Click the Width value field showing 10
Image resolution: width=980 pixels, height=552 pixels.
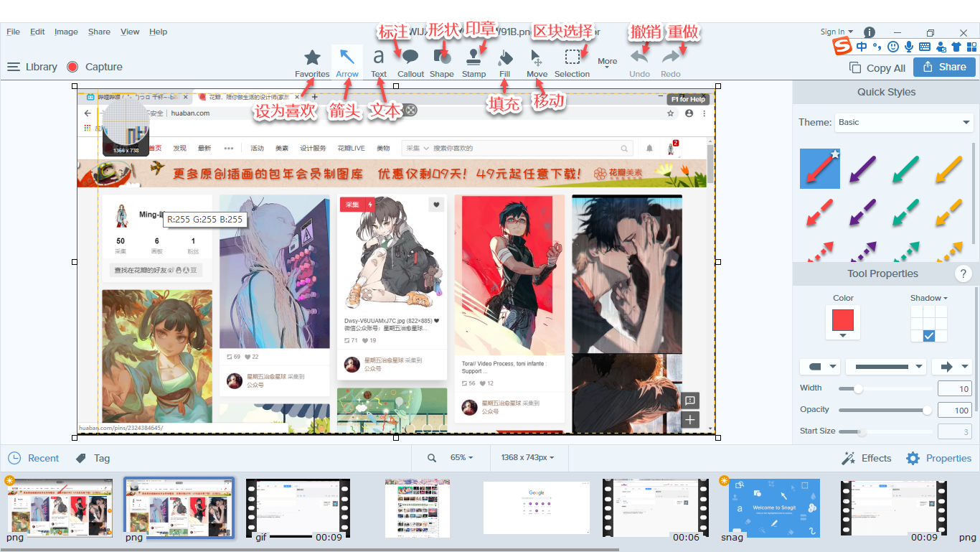click(955, 389)
